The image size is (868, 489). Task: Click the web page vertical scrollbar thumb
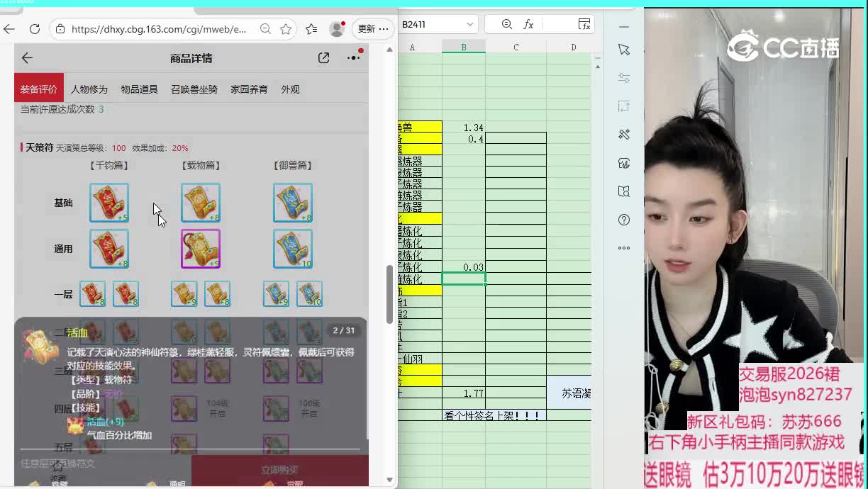389,294
